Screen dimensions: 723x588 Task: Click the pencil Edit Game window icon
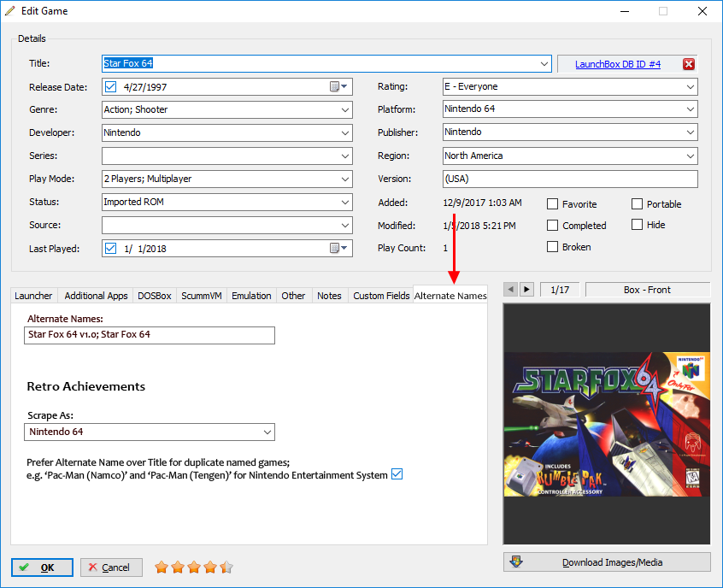coord(9,10)
